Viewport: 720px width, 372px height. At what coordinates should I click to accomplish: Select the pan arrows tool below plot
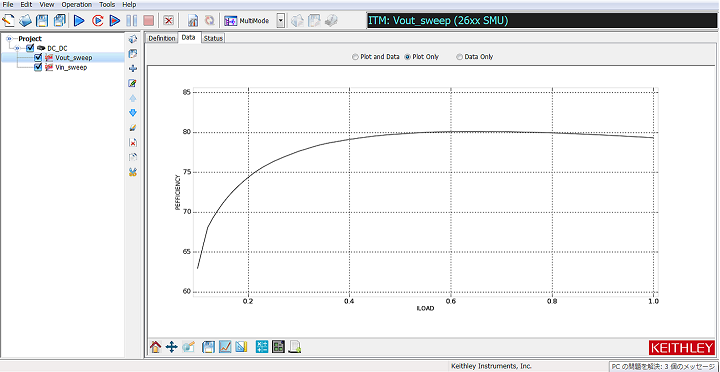(x=171, y=347)
